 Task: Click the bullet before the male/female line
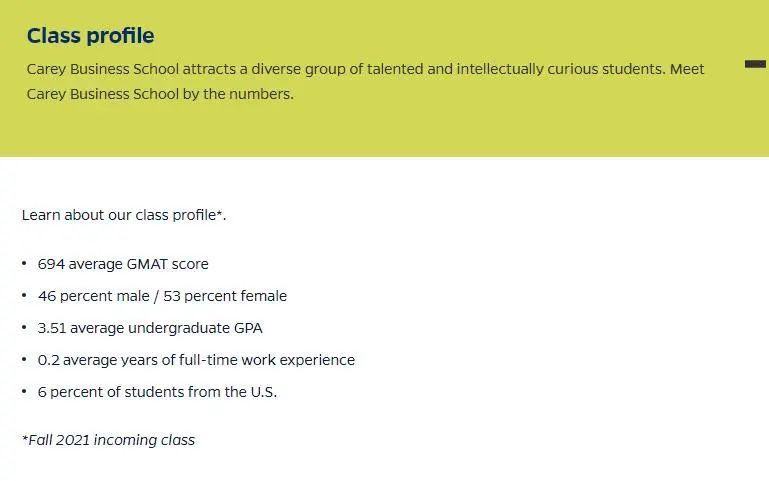(24, 296)
